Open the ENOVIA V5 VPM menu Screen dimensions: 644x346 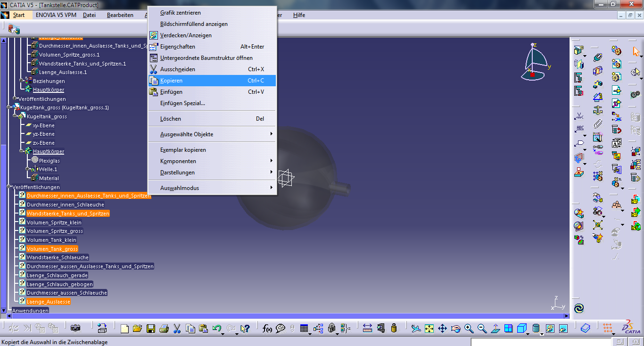click(x=56, y=15)
